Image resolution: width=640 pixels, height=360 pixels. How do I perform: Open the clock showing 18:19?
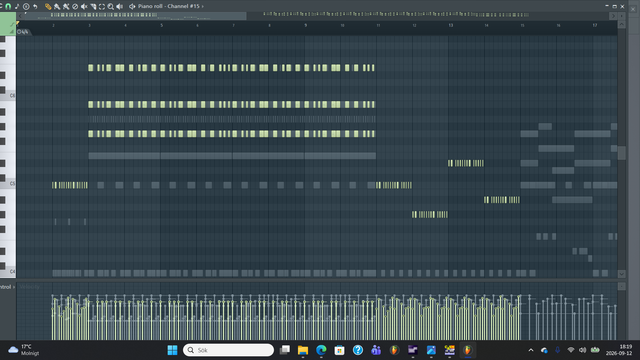(619, 350)
